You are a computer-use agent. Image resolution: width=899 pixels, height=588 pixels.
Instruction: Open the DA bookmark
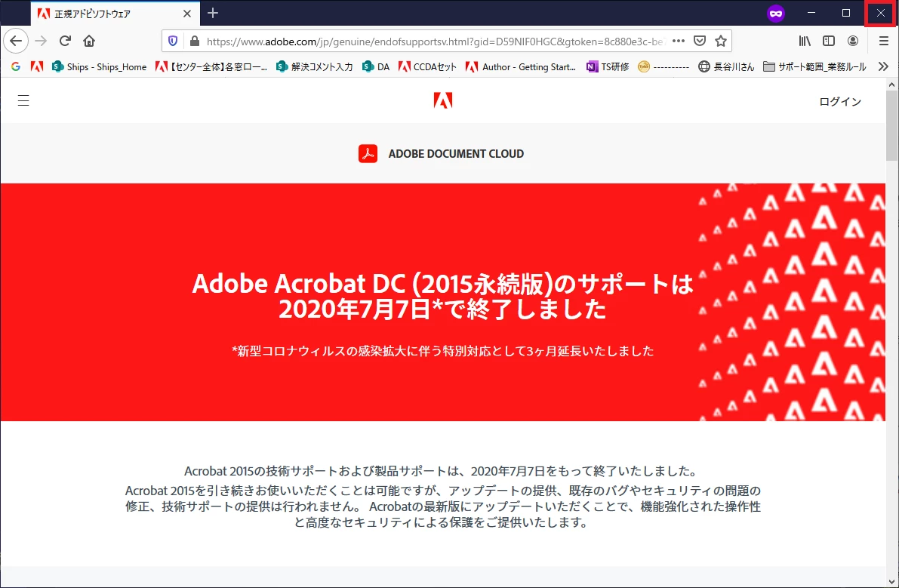point(376,66)
